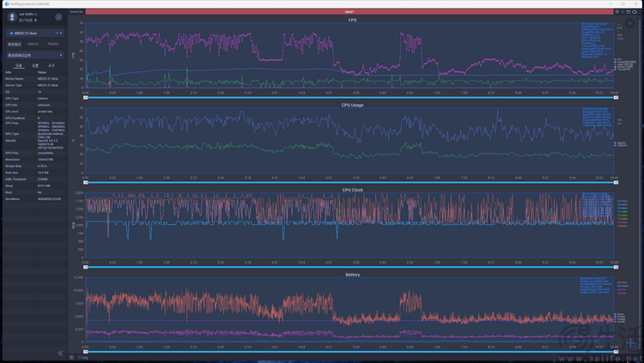The height and width of the screenshot is (363, 644).
Task: Click the location pin icon in the top toolbar
Action: click(x=617, y=12)
